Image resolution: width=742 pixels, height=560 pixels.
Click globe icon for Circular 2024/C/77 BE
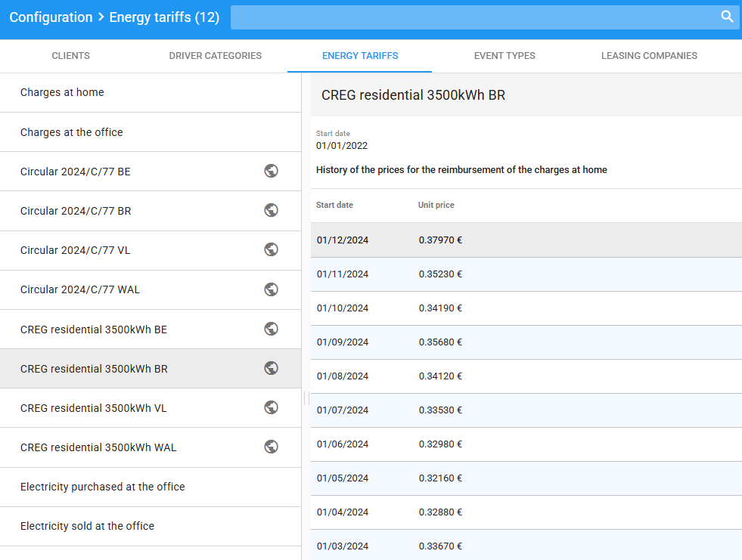tap(271, 171)
